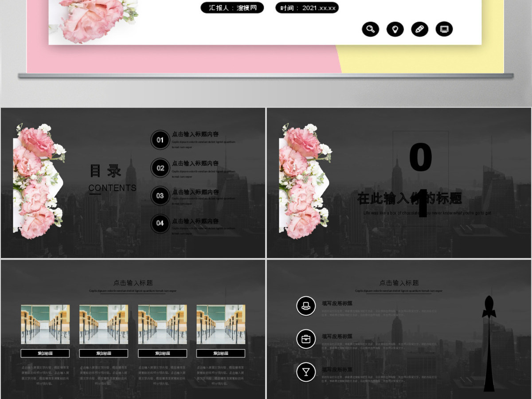This screenshot has height=399, width=532.
Task: Click the monitor screen icon
Action: point(444,29)
